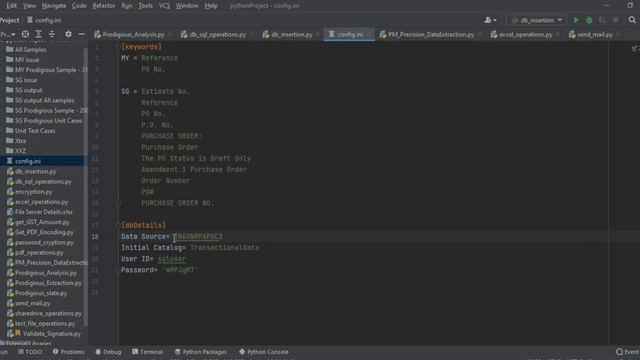Open the Terminal tool window
This screenshot has width=640, height=360.
coord(147,352)
